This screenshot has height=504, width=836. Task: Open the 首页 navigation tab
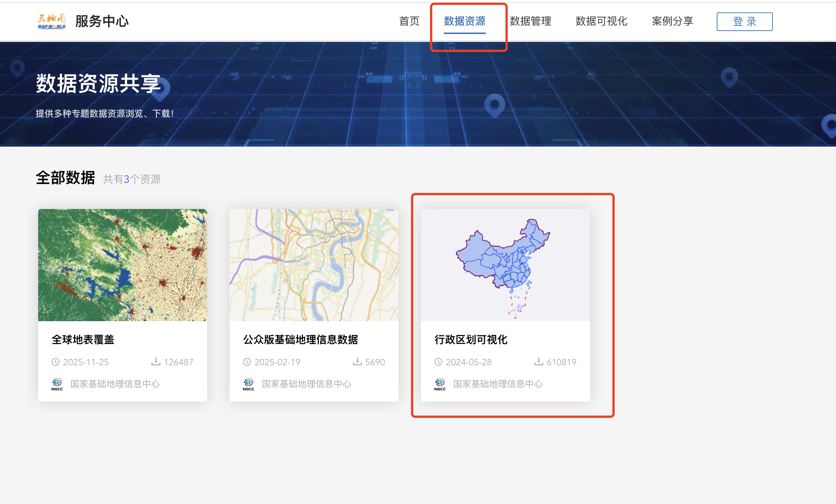(409, 21)
